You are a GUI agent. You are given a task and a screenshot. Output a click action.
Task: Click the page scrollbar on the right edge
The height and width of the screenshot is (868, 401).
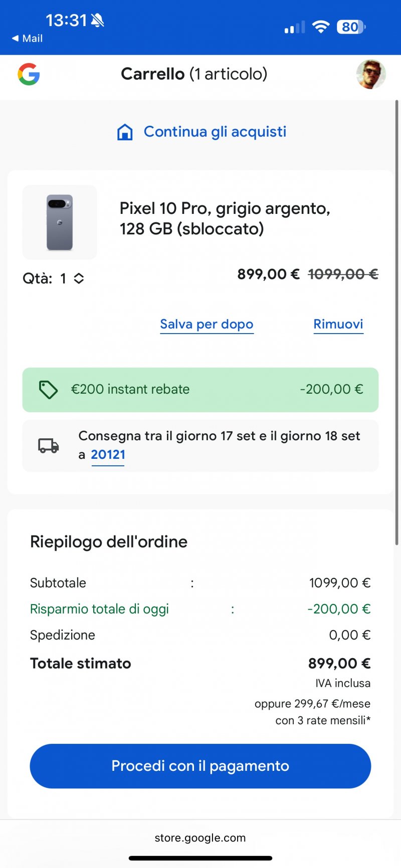(397, 321)
